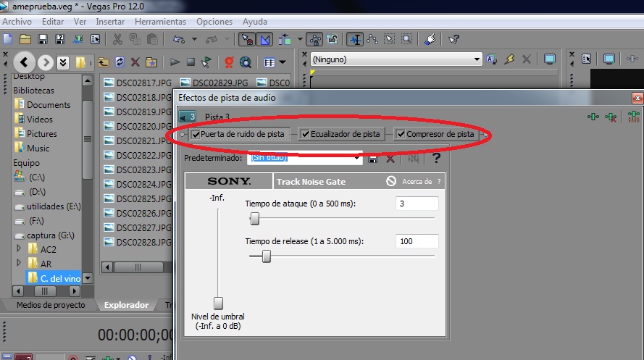Screen dimensions: 644x360
Task: Select the Normal edit tool icon
Action: [355, 39]
